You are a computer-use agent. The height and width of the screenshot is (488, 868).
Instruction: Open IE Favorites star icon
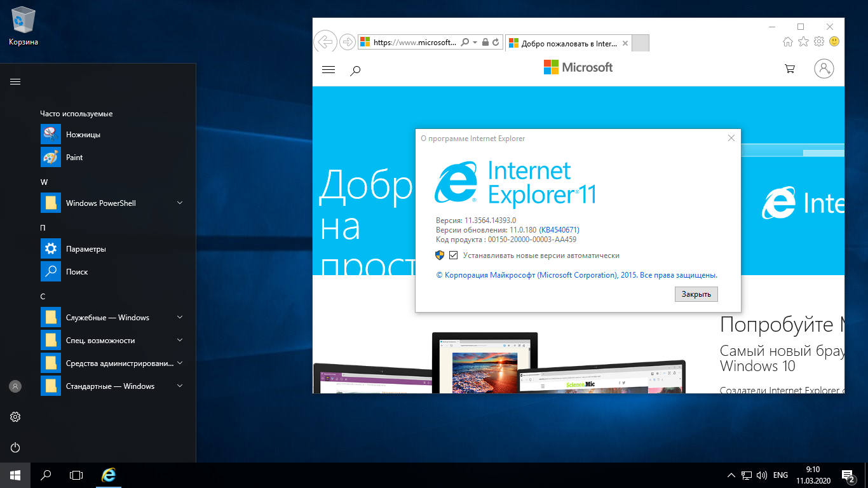(803, 42)
